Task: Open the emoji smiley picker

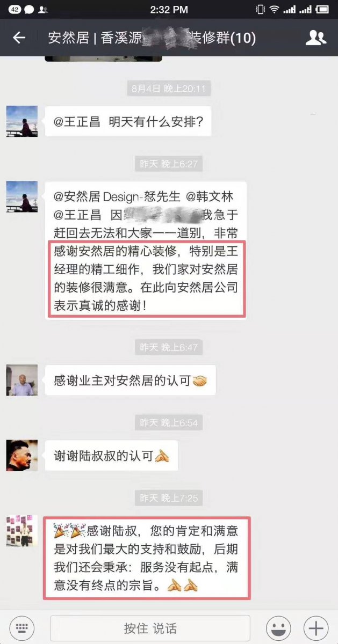Action: (x=278, y=628)
